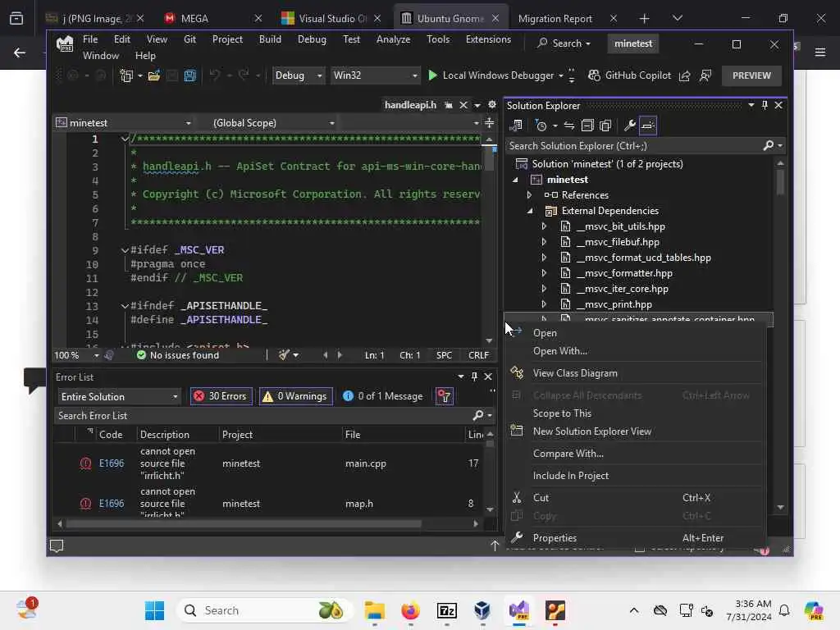Select Properties in the context menu
This screenshot has height=630, width=840.
point(636,538)
